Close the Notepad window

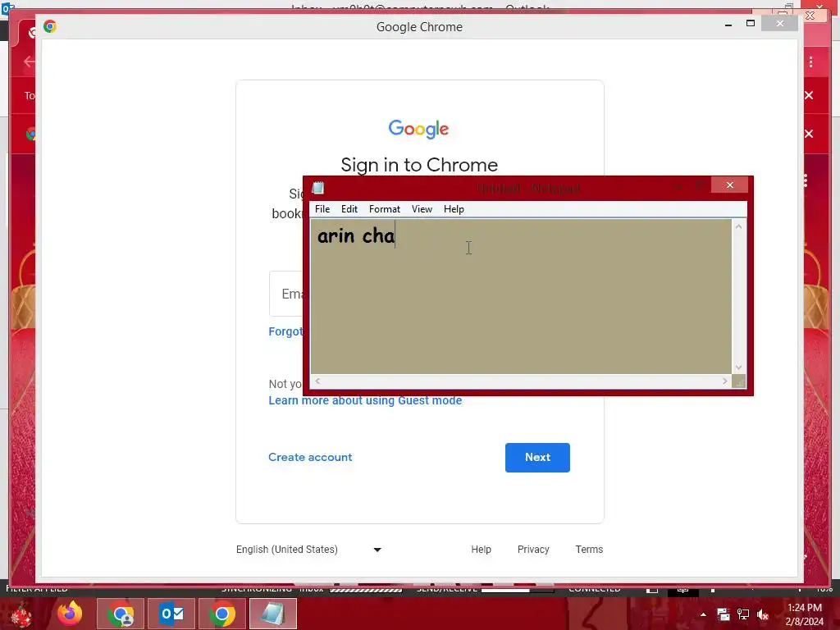[x=729, y=185]
